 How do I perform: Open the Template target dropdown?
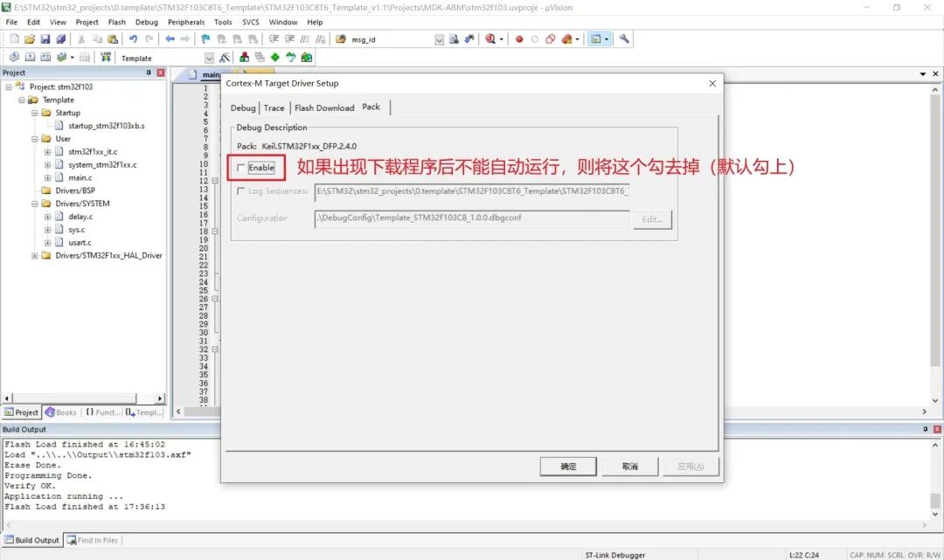[209, 58]
